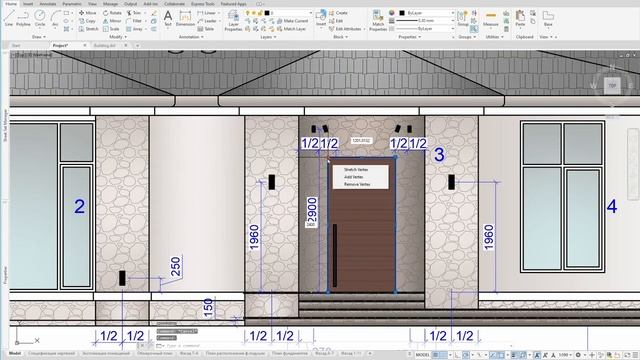Expand the Block panel

pyautogui.click(x=340, y=37)
